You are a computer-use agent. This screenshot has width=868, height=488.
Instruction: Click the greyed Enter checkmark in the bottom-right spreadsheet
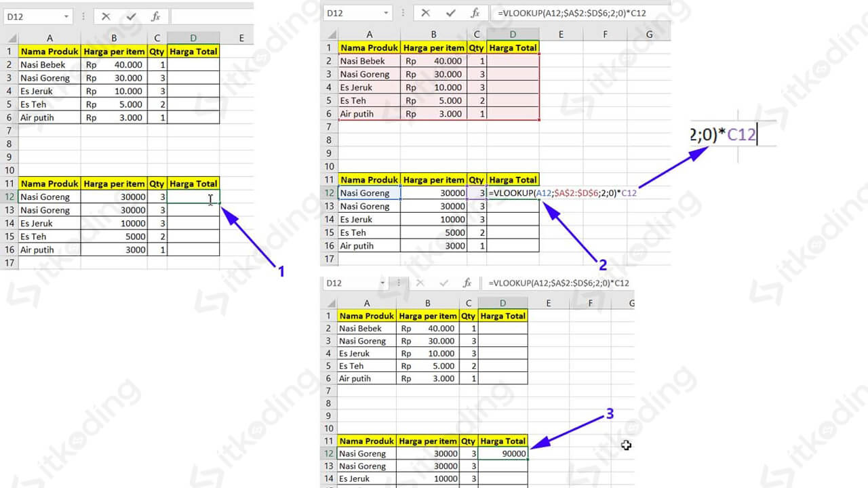[443, 283]
